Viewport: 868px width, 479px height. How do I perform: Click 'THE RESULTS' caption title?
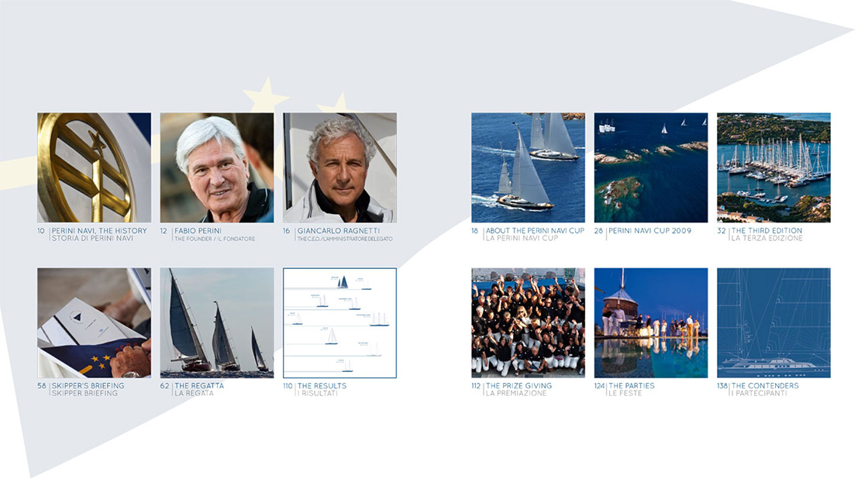[322, 385]
